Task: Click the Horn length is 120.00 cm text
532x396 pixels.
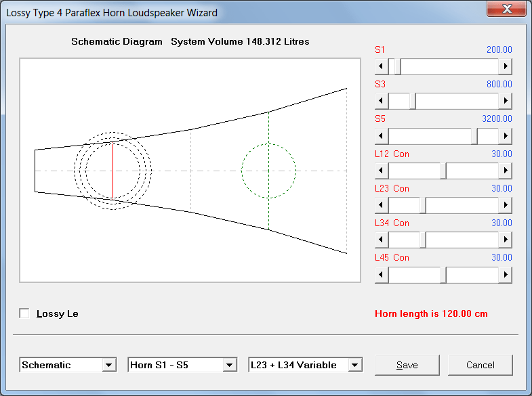Action: coord(431,313)
